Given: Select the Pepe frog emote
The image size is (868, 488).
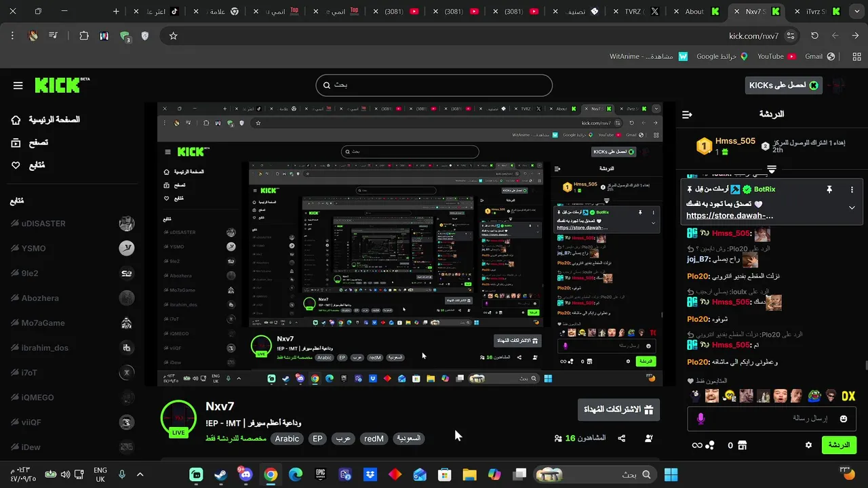Looking at the screenshot, I should tap(814, 396).
